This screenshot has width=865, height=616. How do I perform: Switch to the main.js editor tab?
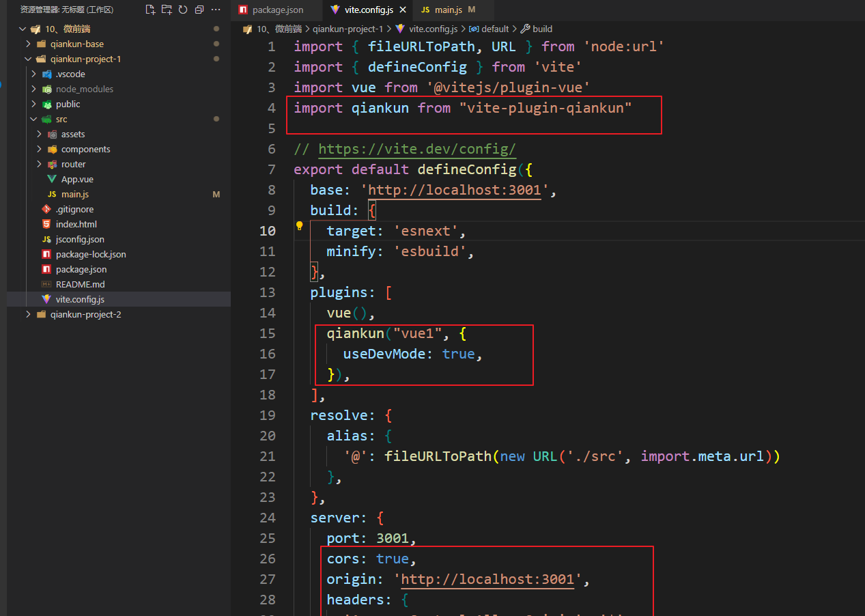[x=448, y=10]
